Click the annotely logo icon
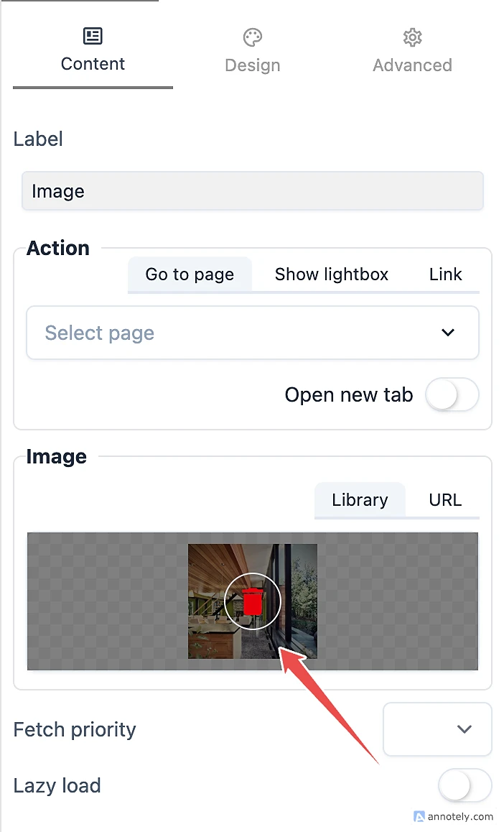The width and height of the screenshot is (504, 832). (x=419, y=816)
